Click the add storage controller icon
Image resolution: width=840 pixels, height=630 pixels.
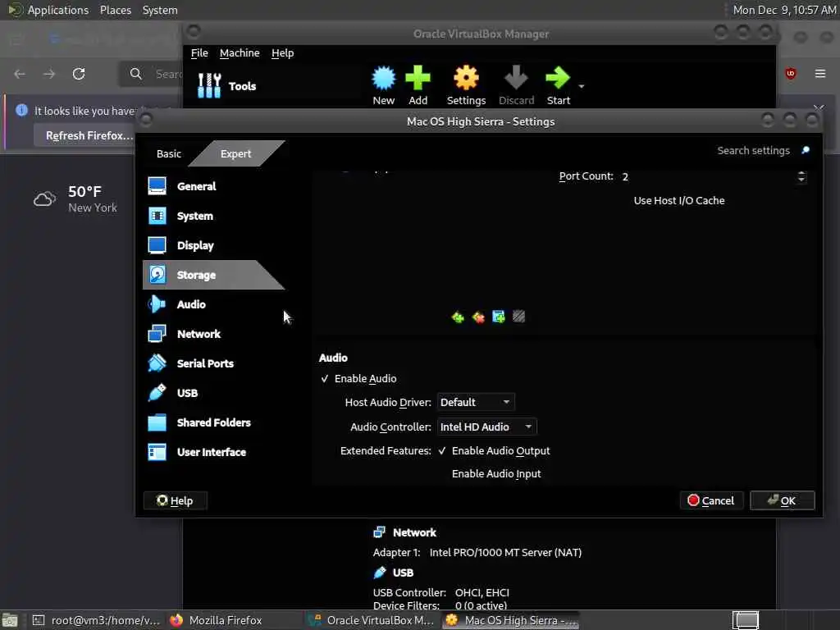pos(458,317)
